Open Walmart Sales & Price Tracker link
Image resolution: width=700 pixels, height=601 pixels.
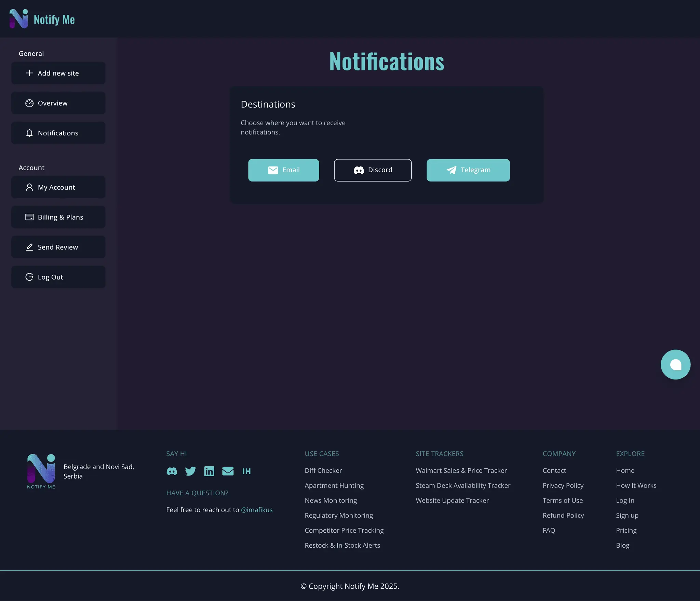click(x=461, y=470)
